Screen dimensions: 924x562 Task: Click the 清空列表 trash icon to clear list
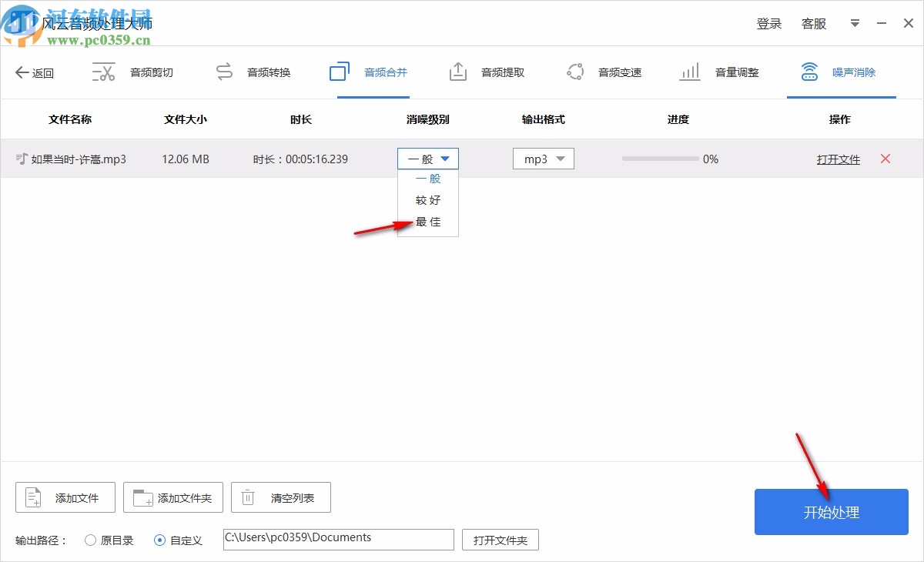tap(247, 497)
